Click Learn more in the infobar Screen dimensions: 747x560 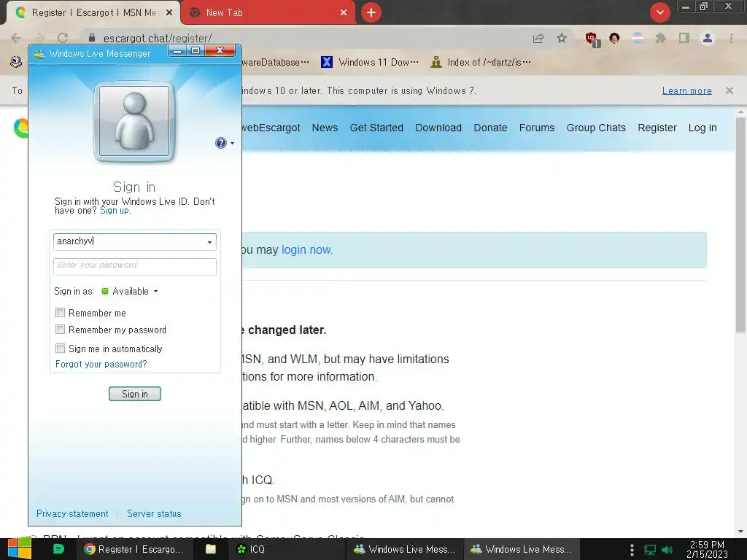[687, 90]
